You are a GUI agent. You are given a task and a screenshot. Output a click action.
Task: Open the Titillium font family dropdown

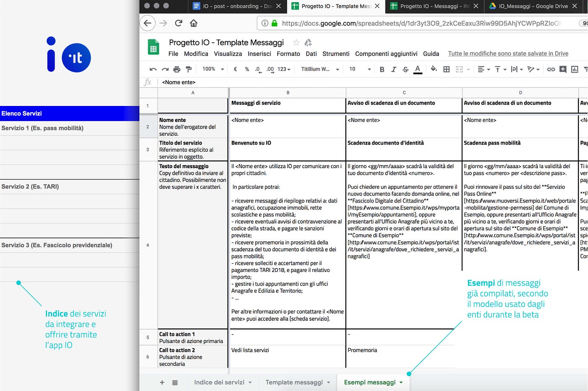coord(320,69)
